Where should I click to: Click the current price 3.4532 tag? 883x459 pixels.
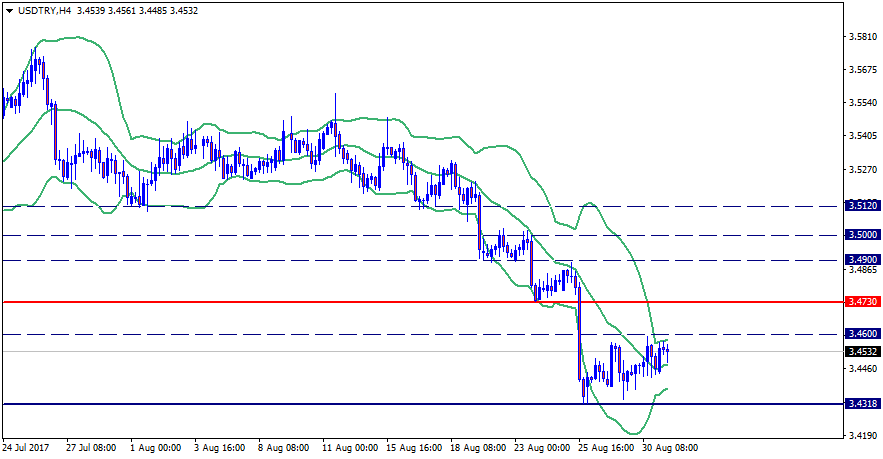[x=861, y=352]
